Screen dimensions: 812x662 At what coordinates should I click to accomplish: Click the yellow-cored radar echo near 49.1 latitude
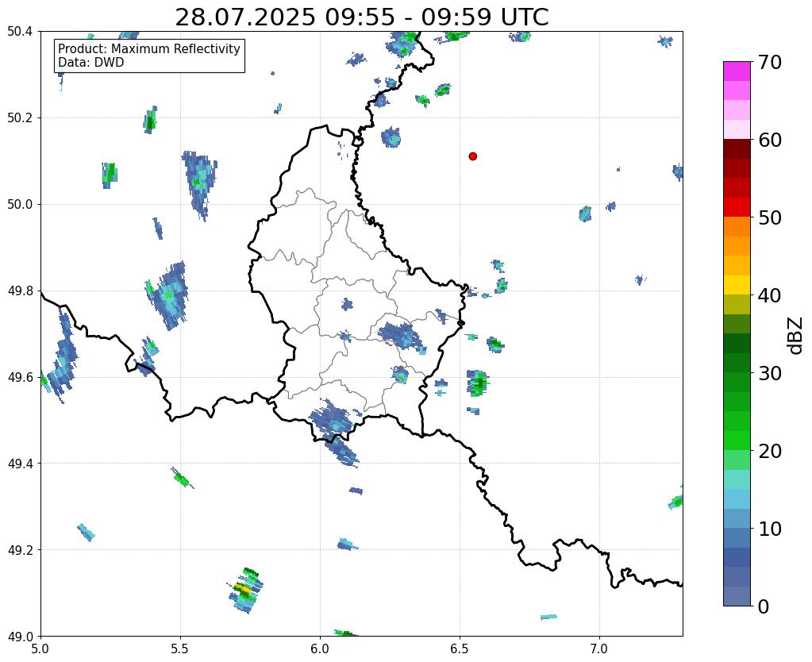[245, 591]
